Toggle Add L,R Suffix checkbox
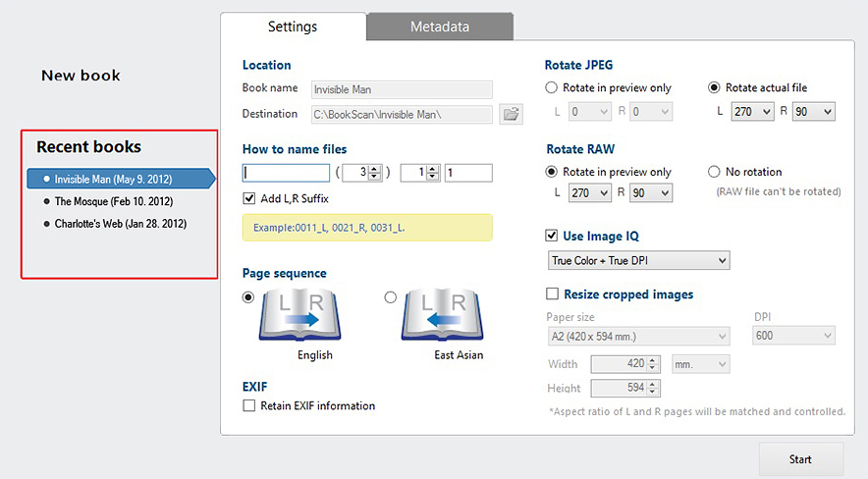 249,198
